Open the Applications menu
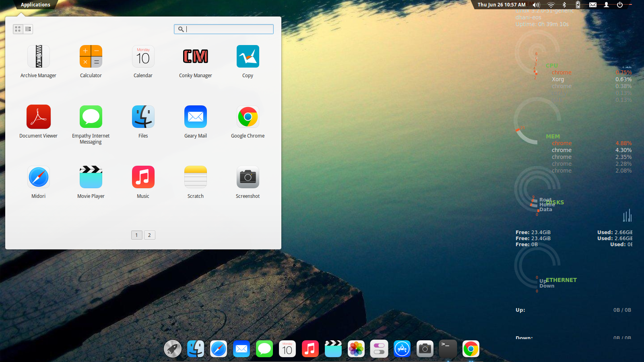This screenshot has width=644, height=362. pos(35,5)
